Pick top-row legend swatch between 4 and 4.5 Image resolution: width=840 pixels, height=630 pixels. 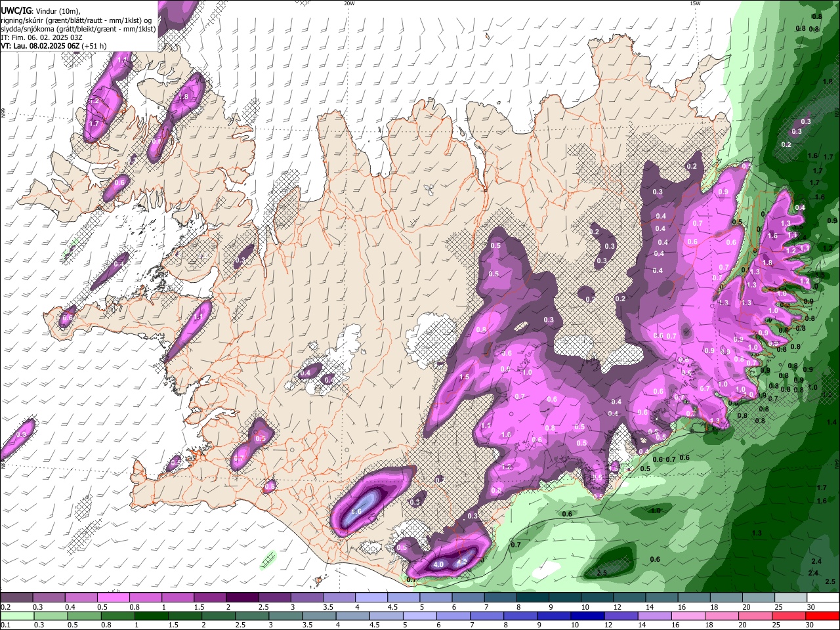tap(371, 597)
